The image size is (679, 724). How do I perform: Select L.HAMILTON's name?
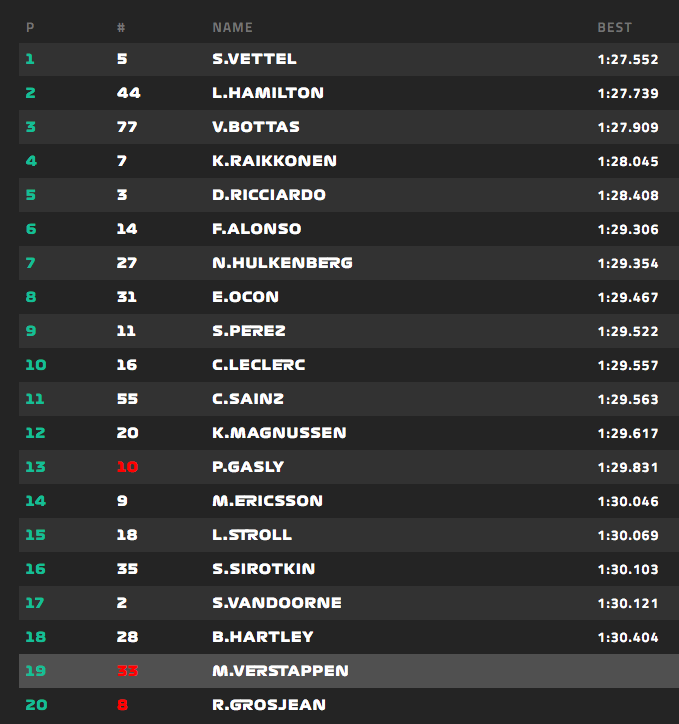[x=267, y=93]
